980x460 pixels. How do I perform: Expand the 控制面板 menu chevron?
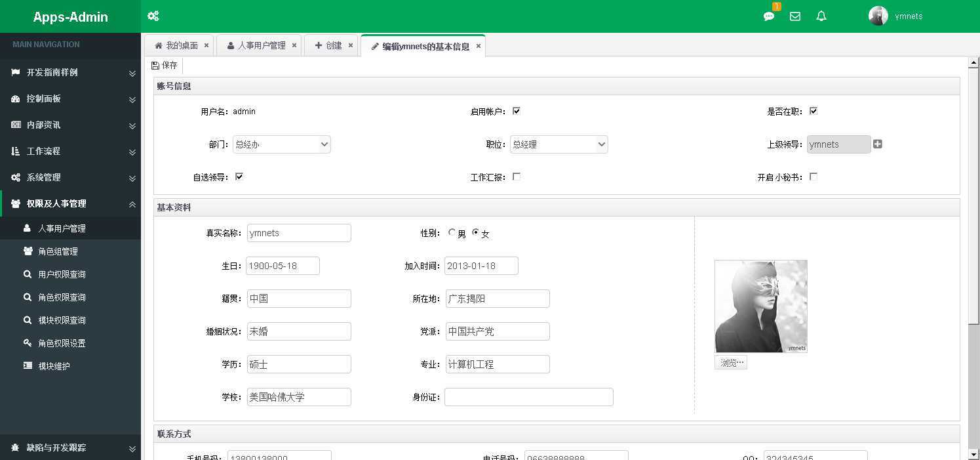132,100
